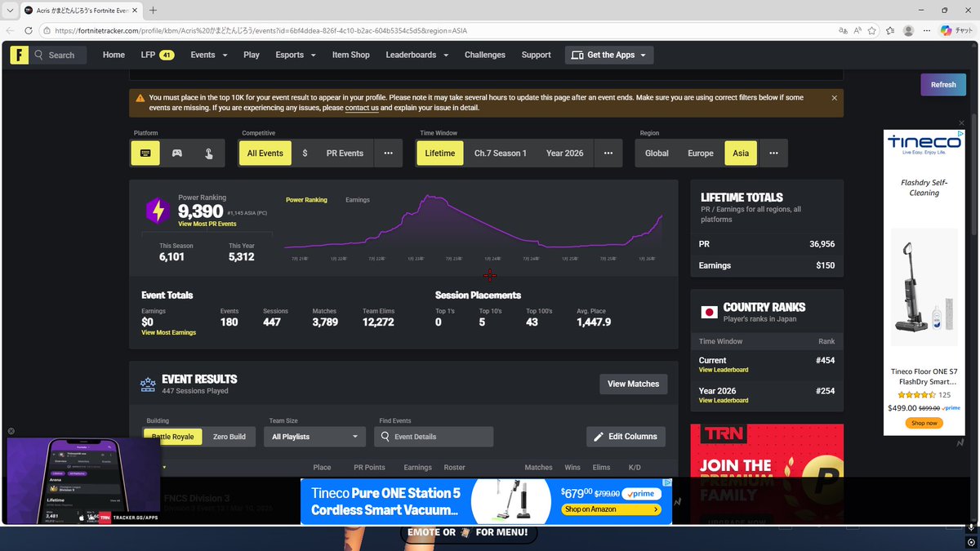980x551 pixels.
Task: Filter by cash prize events dollar icon
Action: [x=305, y=153]
